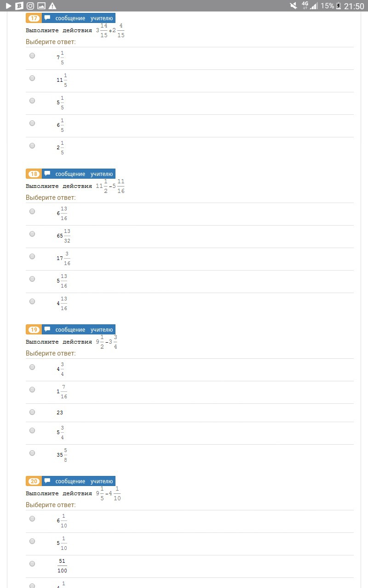Tap the gallery image notification icon

click(41, 6)
